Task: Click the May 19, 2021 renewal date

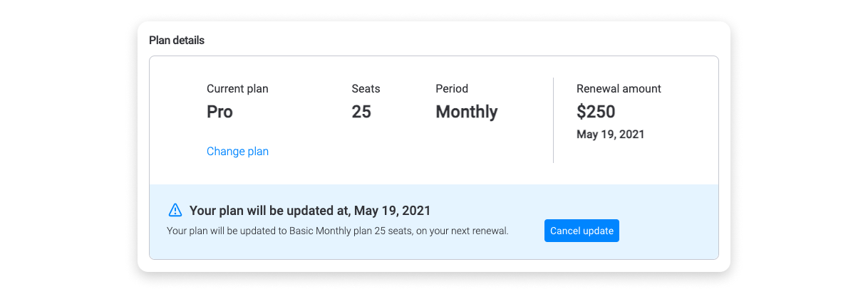Action: click(610, 134)
